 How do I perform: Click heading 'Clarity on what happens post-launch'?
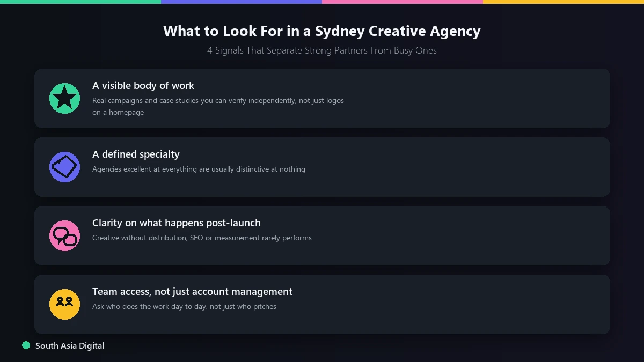coord(177,223)
